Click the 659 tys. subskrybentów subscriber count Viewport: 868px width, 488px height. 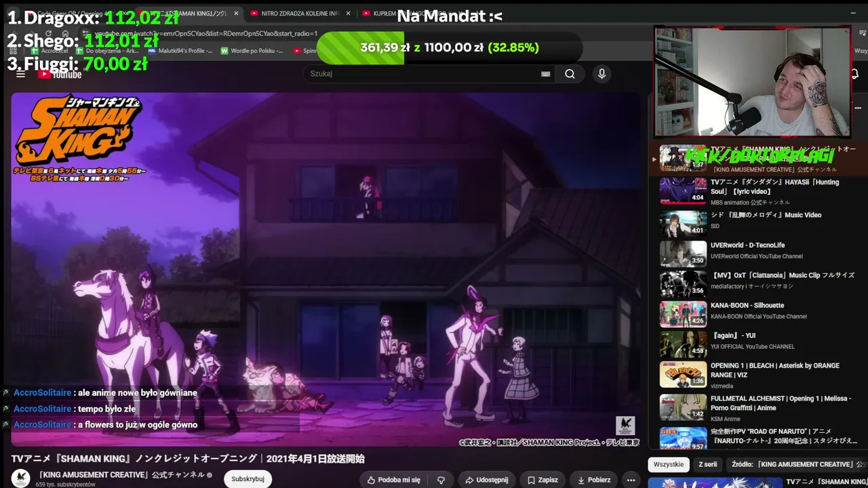tap(66, 485)
